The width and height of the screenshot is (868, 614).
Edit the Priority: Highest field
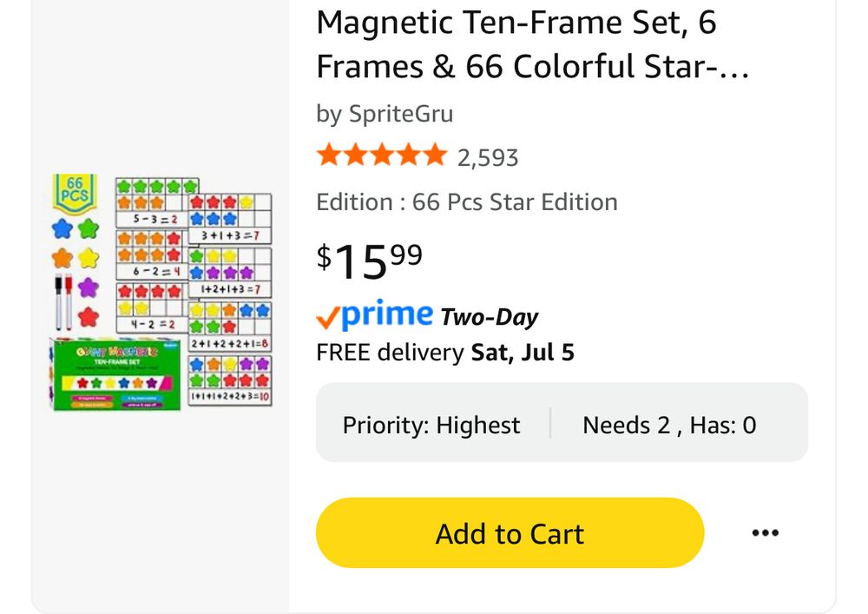pos(431,426)
